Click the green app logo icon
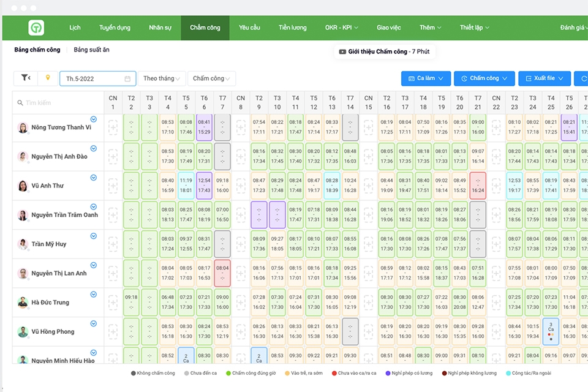Viewport: 588px width, 392px height. click(36, 28)
